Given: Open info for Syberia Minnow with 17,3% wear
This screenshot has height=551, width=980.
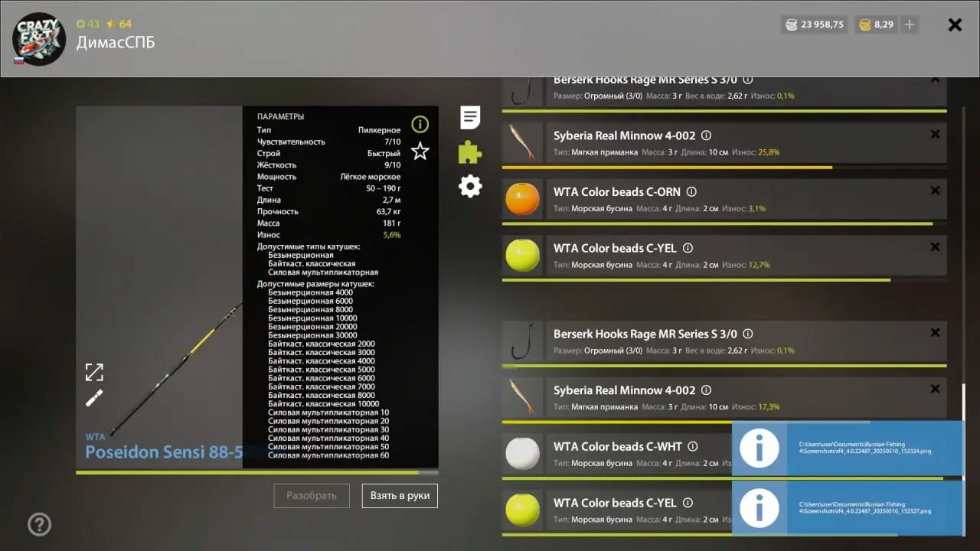Looking at the screenshot, I should point(706,390).
